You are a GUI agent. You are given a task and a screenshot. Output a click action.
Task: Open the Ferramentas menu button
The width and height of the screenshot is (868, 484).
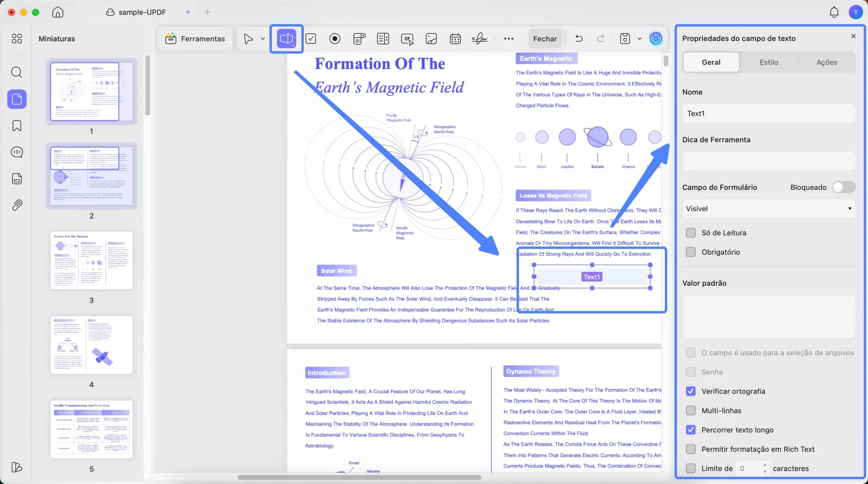(195, 39)
